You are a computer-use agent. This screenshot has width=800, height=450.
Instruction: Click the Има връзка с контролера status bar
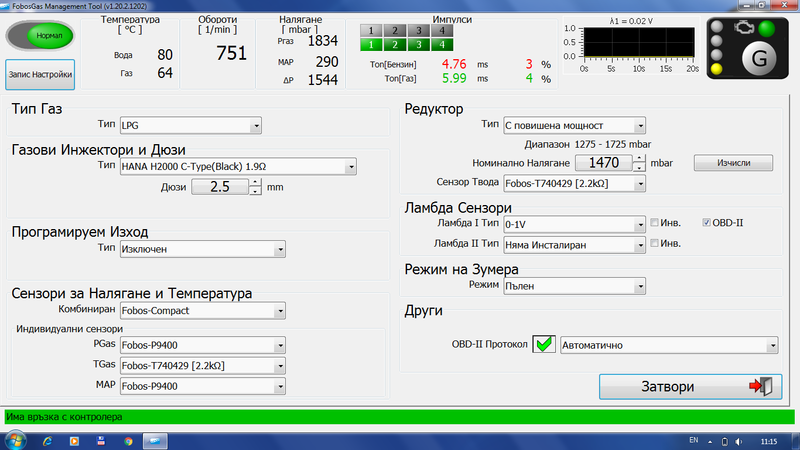point(399,417)
